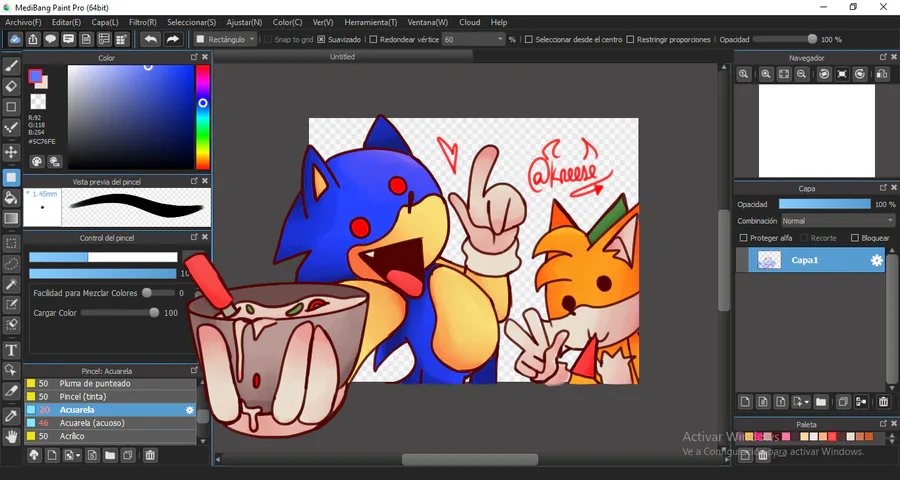
Task: Click Zoom Out in Navegador panel
Action: pos(801,73)
